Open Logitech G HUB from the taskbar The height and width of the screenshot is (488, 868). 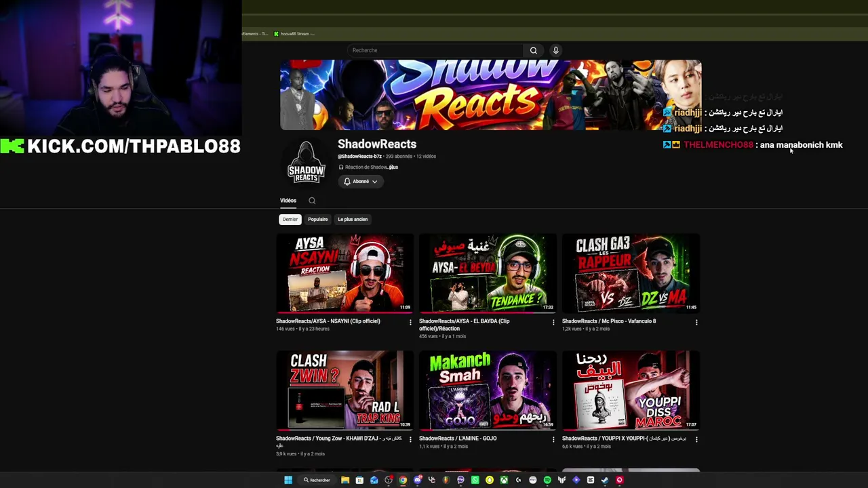(x=518, y=480)
